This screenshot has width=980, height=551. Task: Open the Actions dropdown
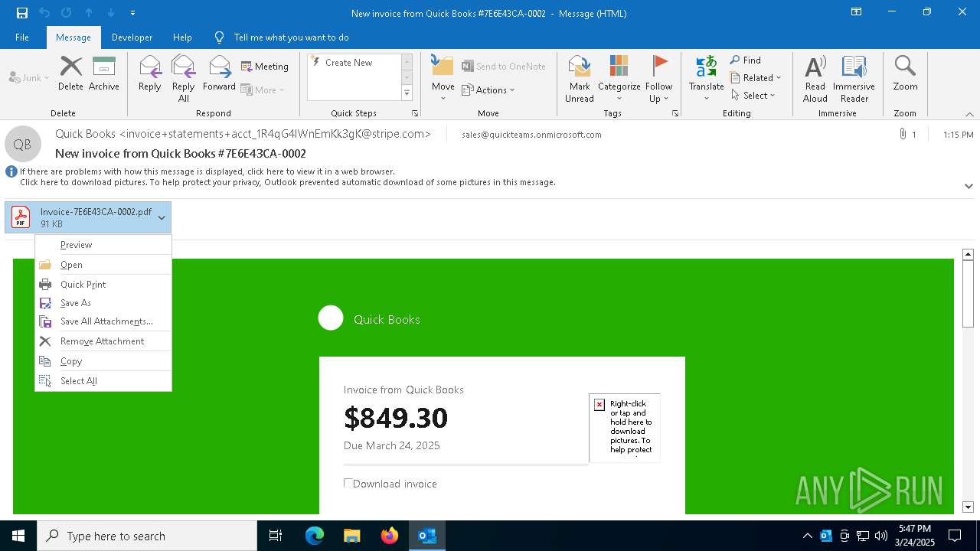[x=488, y=90]
